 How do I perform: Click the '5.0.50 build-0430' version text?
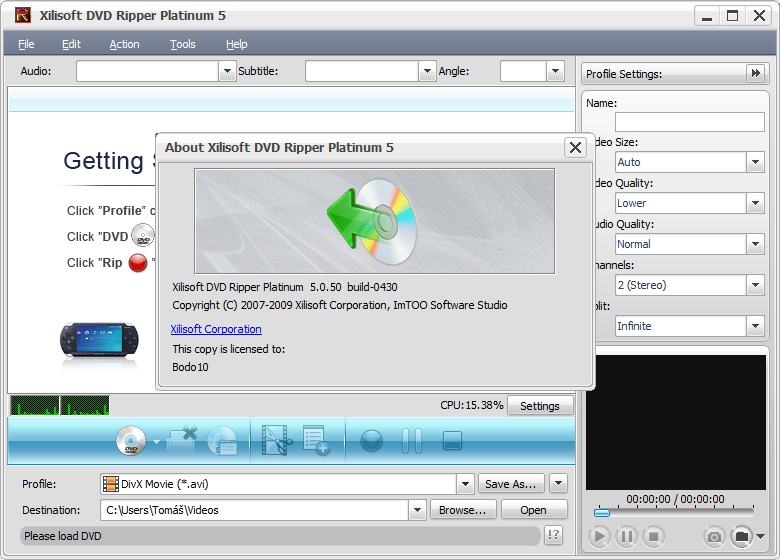click(x=354, y=287)
